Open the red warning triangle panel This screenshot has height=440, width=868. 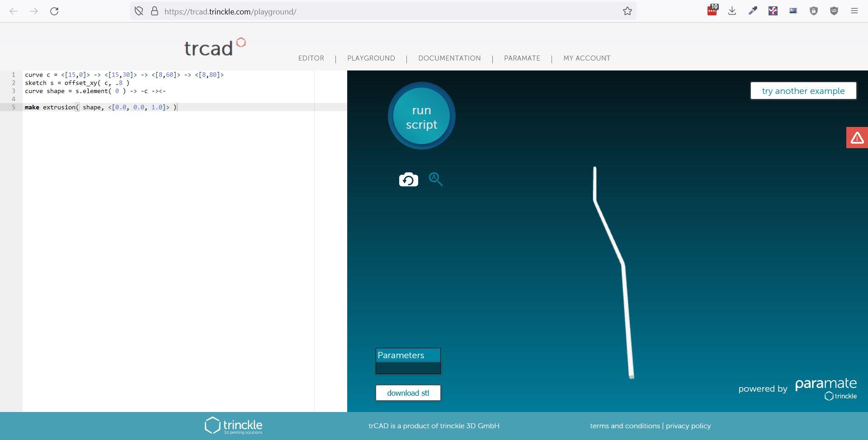point(857,138)
